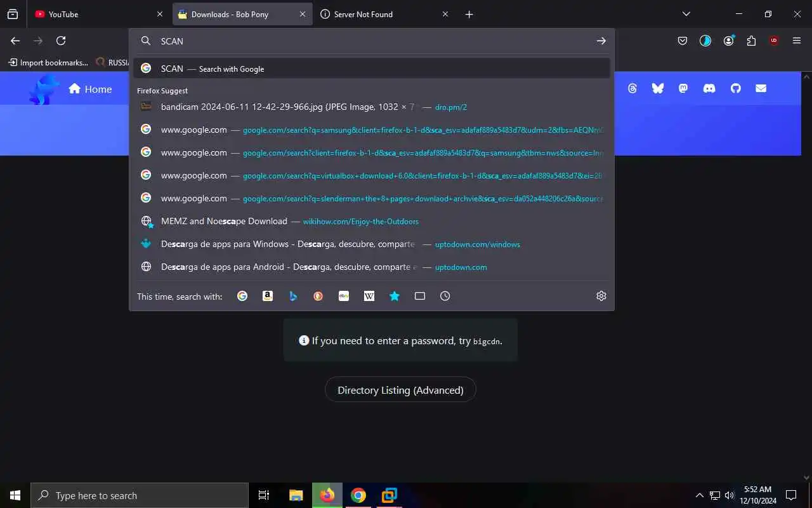Search this time with eBay
The width and height of the screenshot is (812, 508).
[344, 296]
